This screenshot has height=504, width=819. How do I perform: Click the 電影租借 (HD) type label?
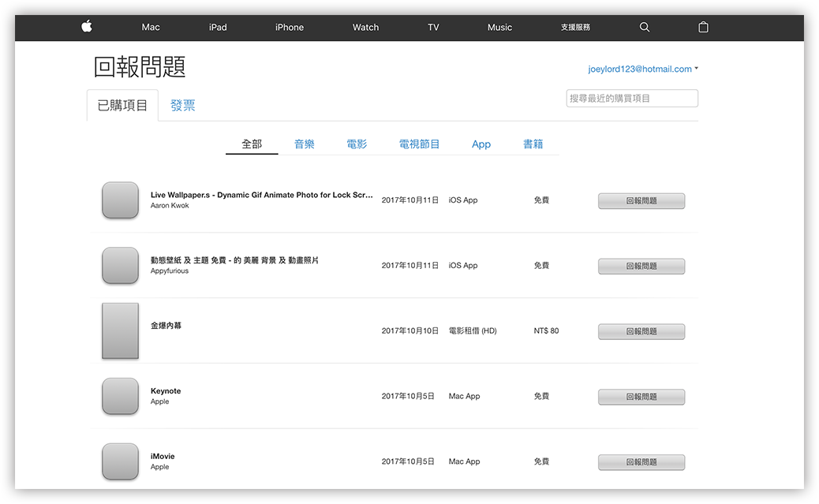pyautogui.click(x=473, y=330)
